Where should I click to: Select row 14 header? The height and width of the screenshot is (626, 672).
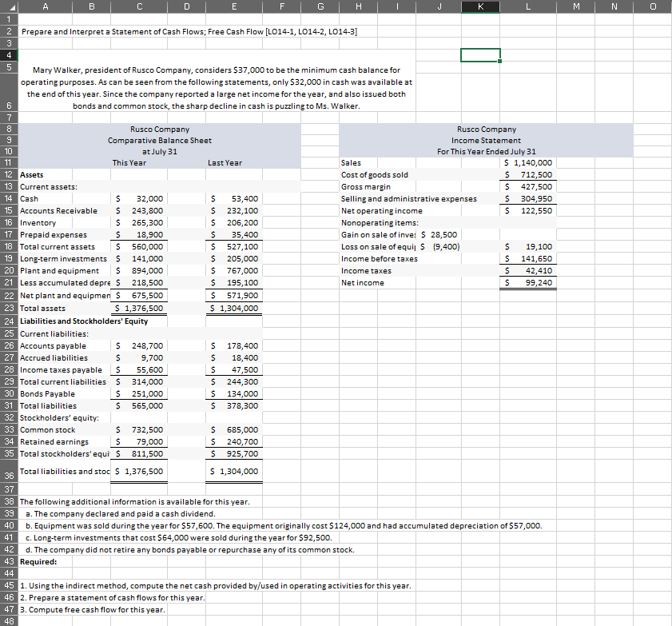[9, 198]
